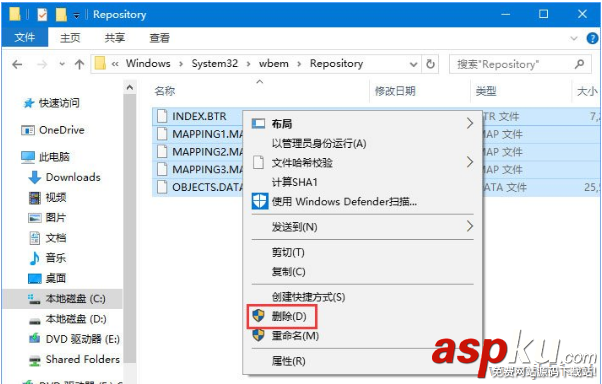Open the 文件 ribbon tab
This screenshot has height=384, width=602.
[x=25, y=37]
